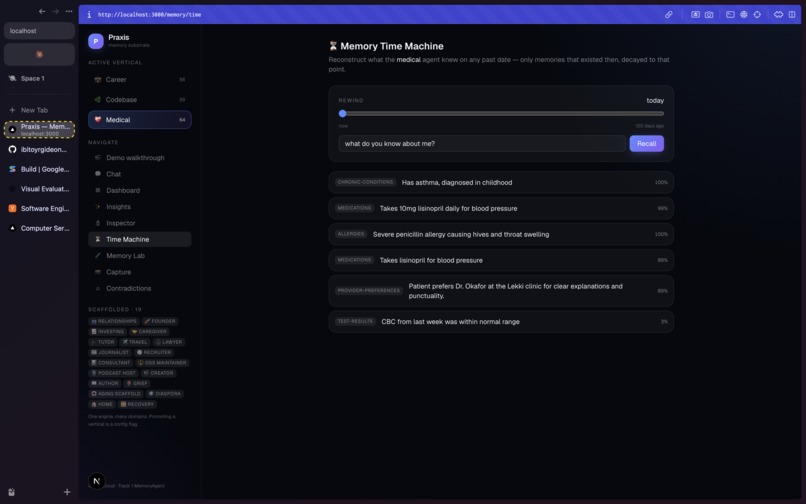Screen dimensions: 806x504
Task: Click the Podcast Host scaffold tag
Action: tap(114, 373)
